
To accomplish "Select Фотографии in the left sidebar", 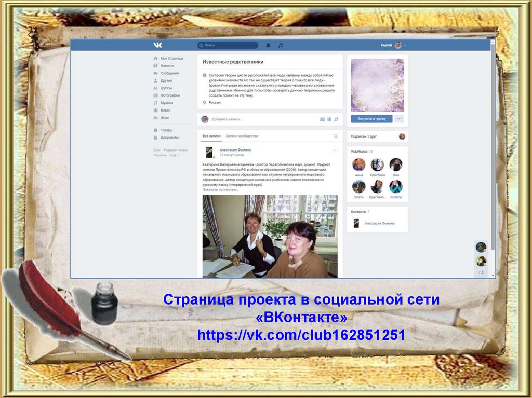I will [x=170, y=95].
